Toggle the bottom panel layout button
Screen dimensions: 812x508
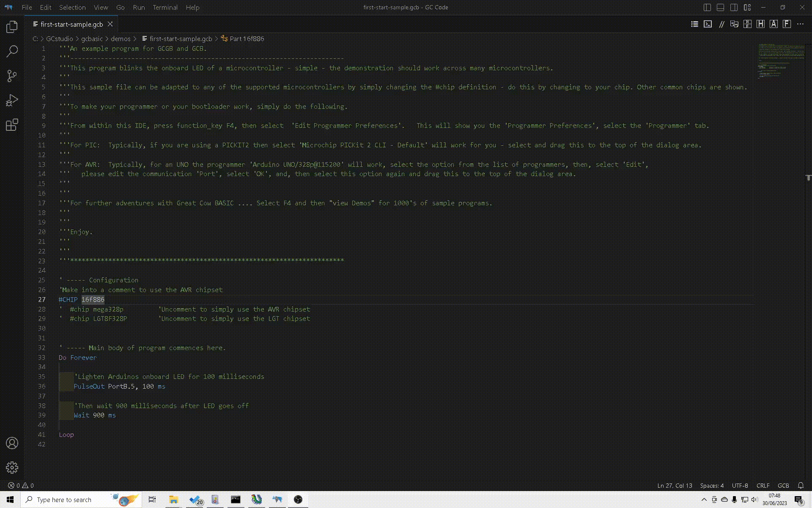pyautogui.click(x=721, y=7)
